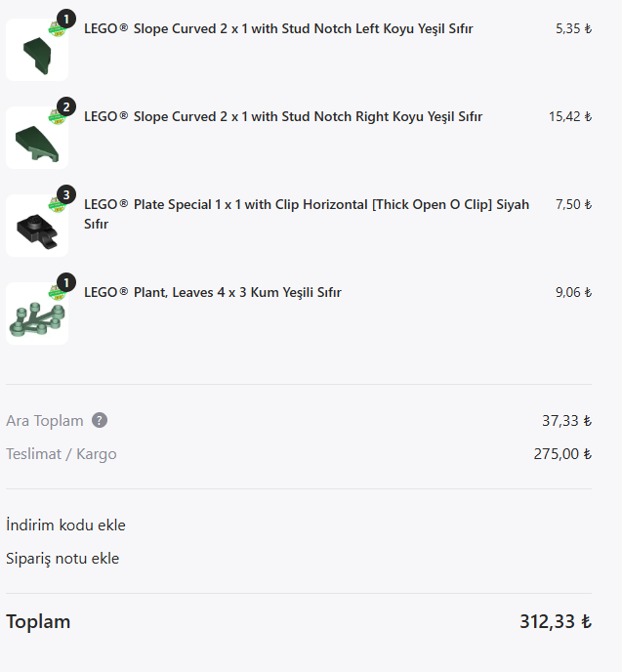Click the 15,42 ₺ item price
622x672 pixels.
570,116
